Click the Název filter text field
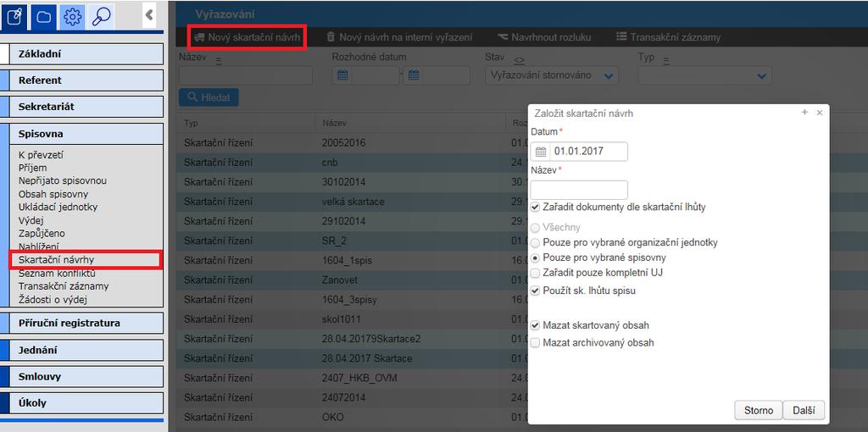 tap(246, 75)
